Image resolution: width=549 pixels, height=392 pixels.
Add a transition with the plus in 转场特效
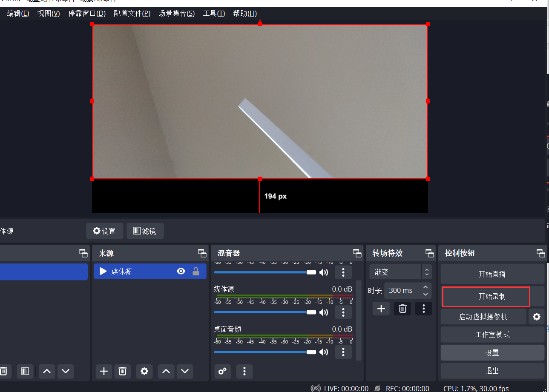click(x=381, y=309)
